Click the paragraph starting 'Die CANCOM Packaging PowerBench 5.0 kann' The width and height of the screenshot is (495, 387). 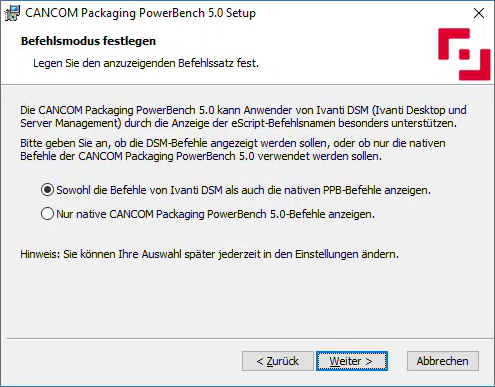pyautogui.click(x=243, y=116)
